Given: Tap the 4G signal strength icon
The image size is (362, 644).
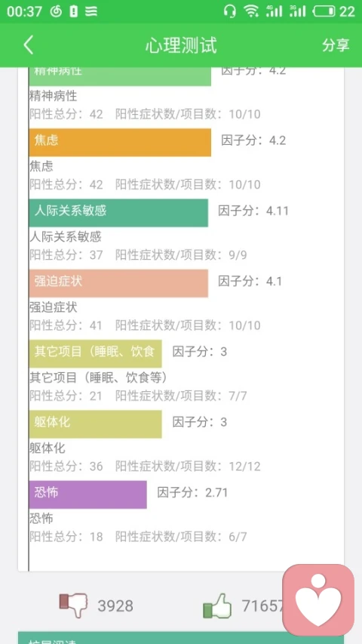Looking at the screenshot, I should click(x=275, y=11).
